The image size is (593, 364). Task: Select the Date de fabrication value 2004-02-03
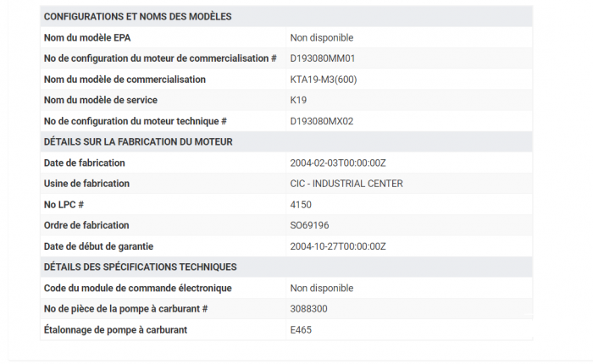coord(338,163)
